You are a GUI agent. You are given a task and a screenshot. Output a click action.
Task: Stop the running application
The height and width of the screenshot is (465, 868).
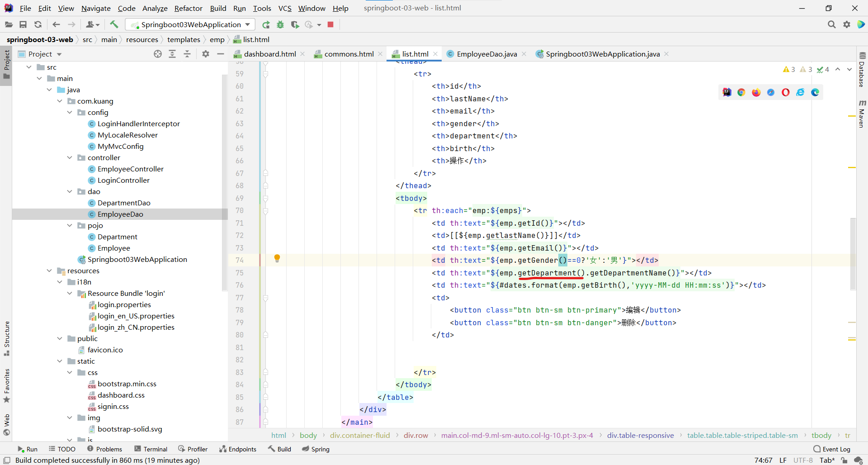tap(330, 24)
